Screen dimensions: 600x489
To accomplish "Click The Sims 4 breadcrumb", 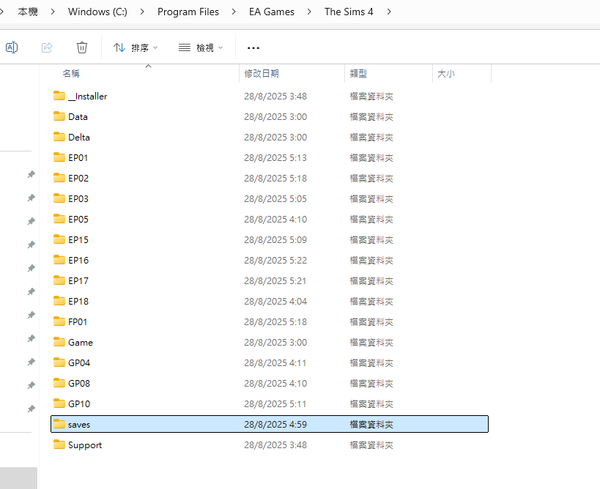I will (349, 12).
